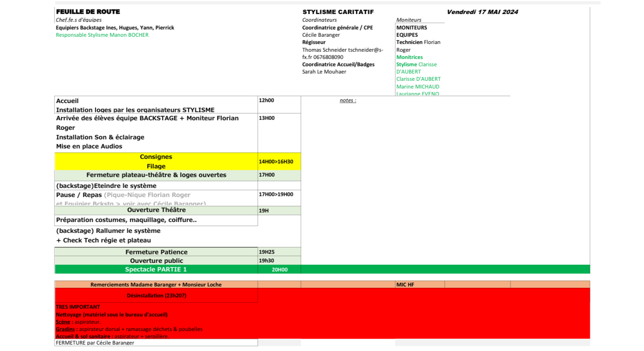Click the yellow Consignes Filage cell

pos(156,161)
